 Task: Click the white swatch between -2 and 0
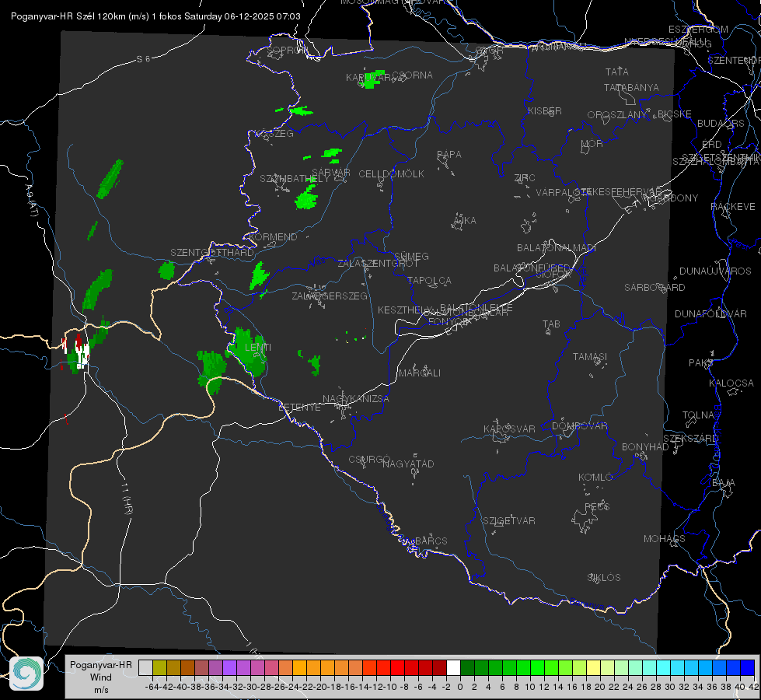(453, 667)
